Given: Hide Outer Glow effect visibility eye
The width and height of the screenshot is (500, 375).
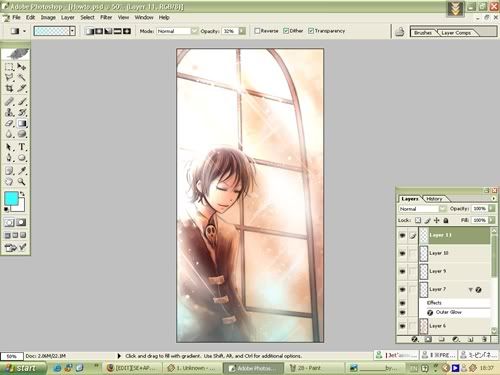Looking at the screenshot, I should [402, 312].
